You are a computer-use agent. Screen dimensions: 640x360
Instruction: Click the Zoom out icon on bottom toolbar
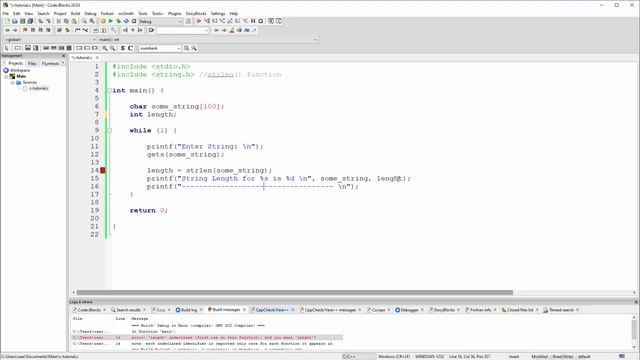[113, 48]
